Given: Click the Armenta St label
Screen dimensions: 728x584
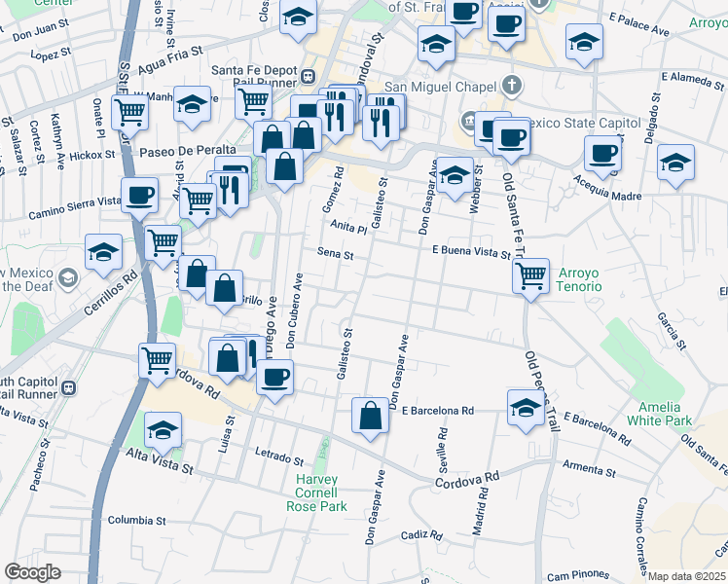Looking at the screenshot, I should point(589,468).
